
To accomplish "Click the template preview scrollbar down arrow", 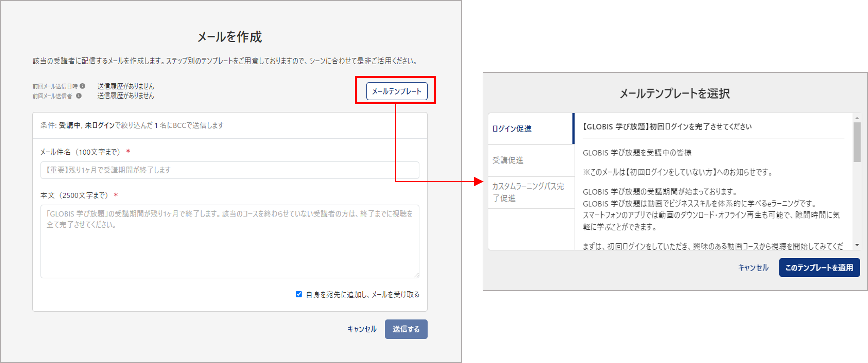I will (857, 245).
